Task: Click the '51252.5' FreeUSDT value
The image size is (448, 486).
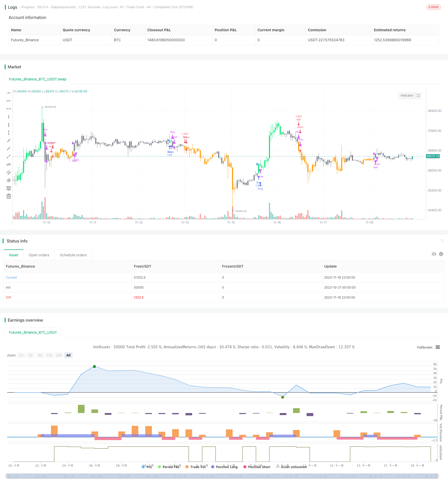Action: pyautogui.click(x=140, y=277)
